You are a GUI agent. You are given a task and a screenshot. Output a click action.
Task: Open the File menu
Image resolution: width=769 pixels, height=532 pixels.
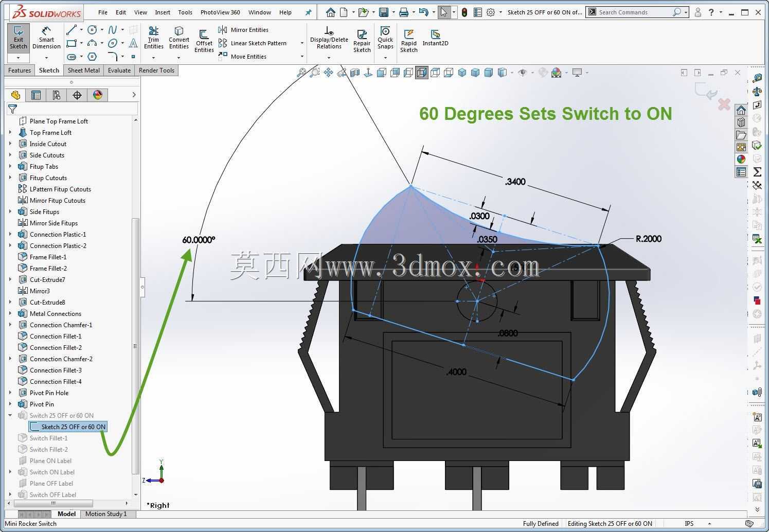click(103, 12)
